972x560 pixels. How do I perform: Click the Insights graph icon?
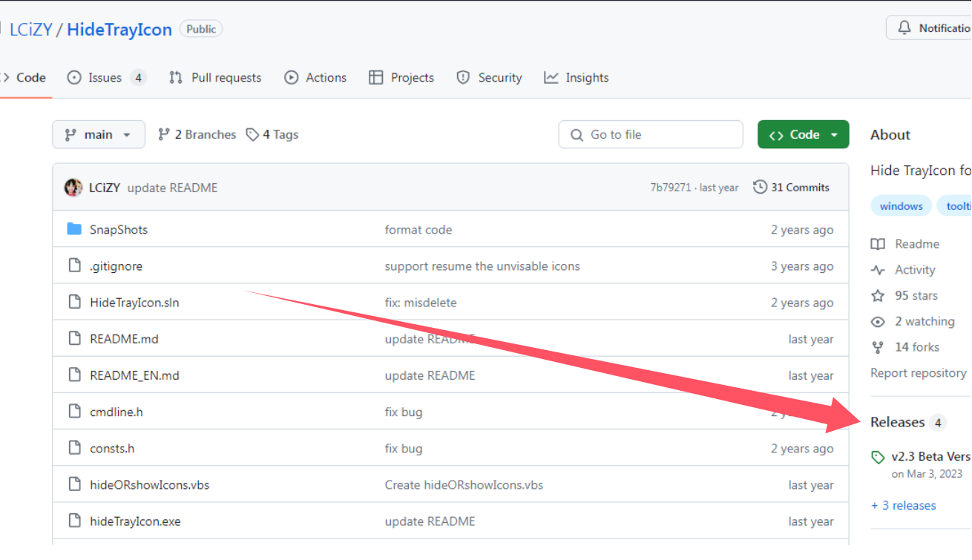(551, 77)
